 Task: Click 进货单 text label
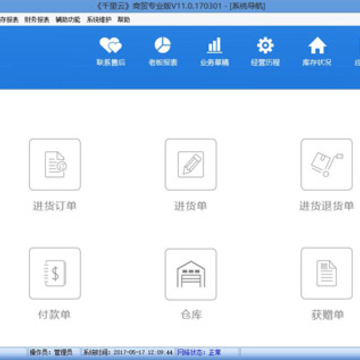(191, 206)
